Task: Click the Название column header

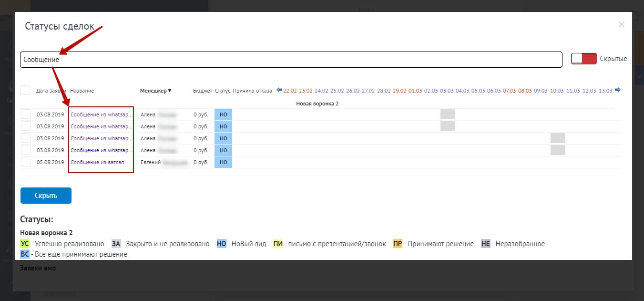Action: 82,91
